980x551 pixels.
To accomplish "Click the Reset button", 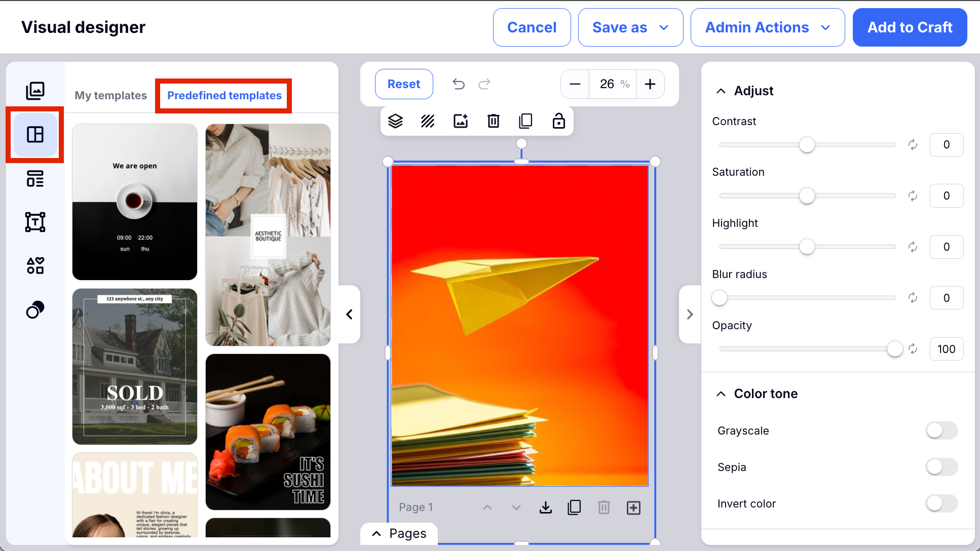I will 403,84.
